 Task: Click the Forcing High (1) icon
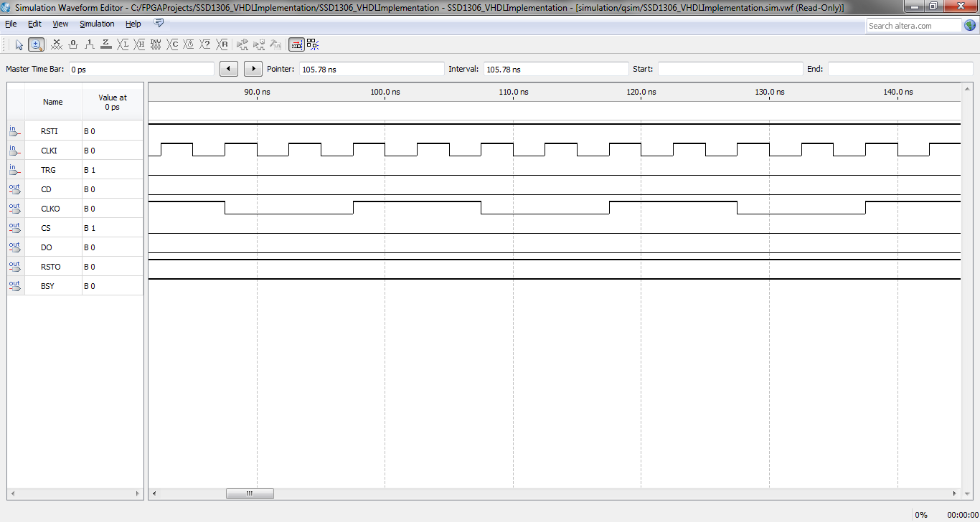pyautogui.click(x=90, y=44)
